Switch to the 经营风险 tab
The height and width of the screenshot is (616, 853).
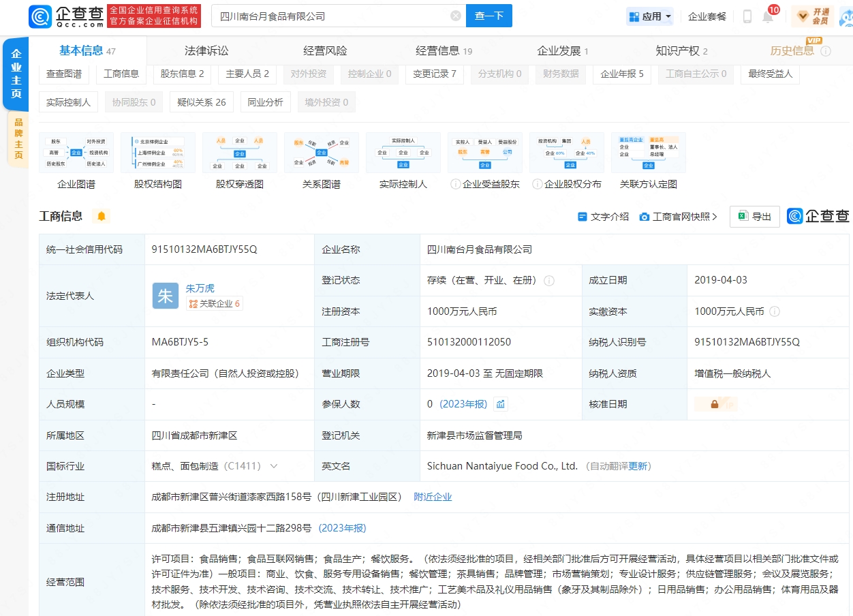coord(325,50)
